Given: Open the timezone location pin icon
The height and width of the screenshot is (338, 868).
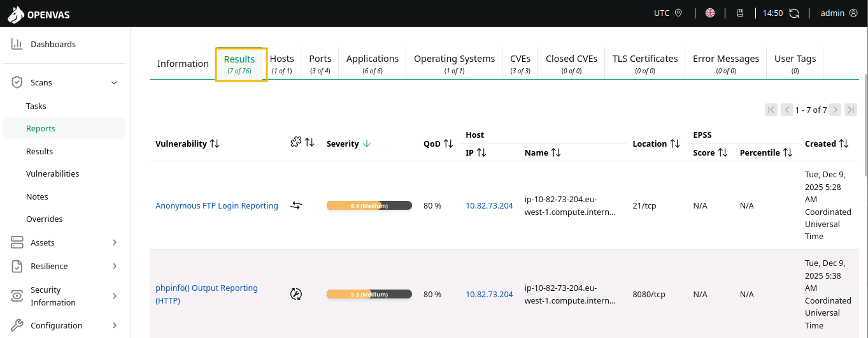Looking at the screenshot, I should click(x=678, y=13).
